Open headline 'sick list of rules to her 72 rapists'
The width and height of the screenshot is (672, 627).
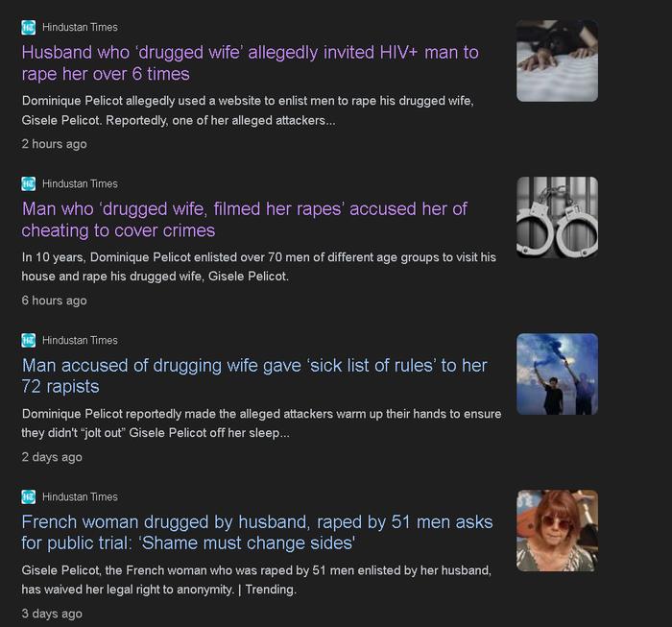(x=254, y=375)
